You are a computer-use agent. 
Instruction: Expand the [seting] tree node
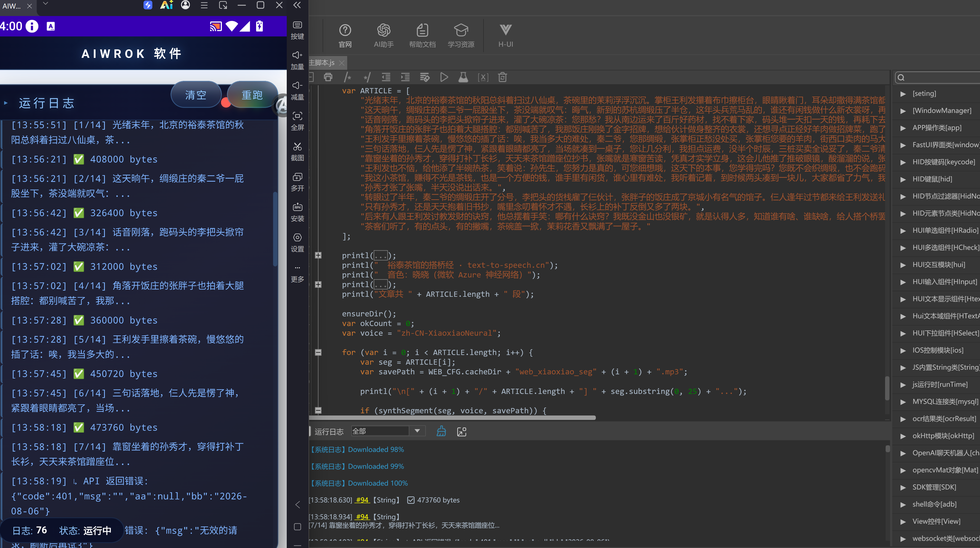903,94
